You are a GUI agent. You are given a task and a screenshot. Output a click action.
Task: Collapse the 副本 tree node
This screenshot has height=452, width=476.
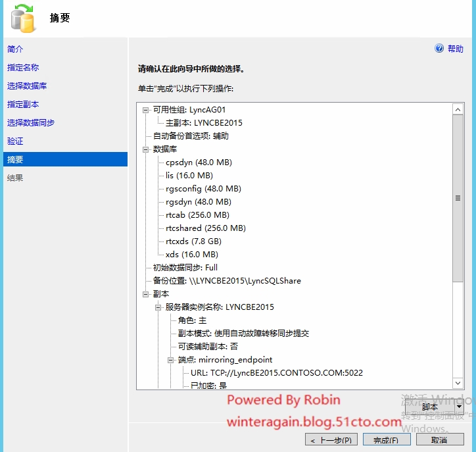click(x=146, y=294)
